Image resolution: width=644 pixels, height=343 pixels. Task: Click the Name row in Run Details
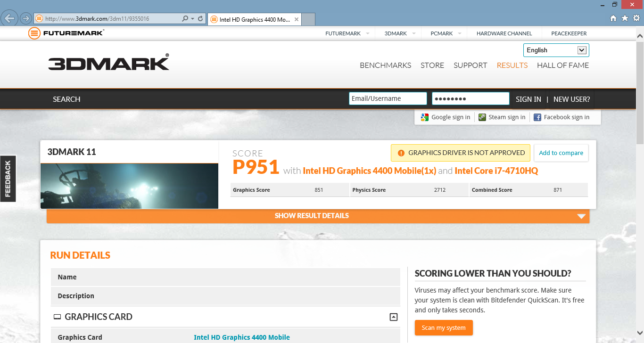[225, 277]
